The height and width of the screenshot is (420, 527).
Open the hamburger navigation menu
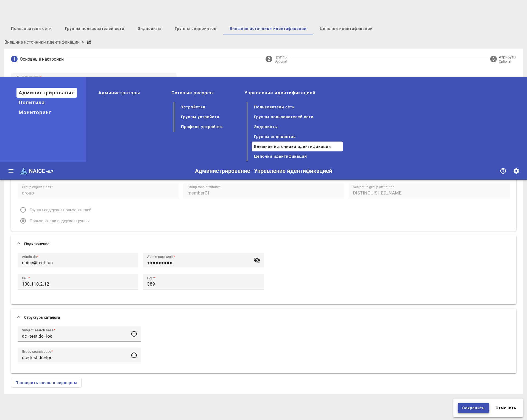pyautogui.click(x=11, y=171)
